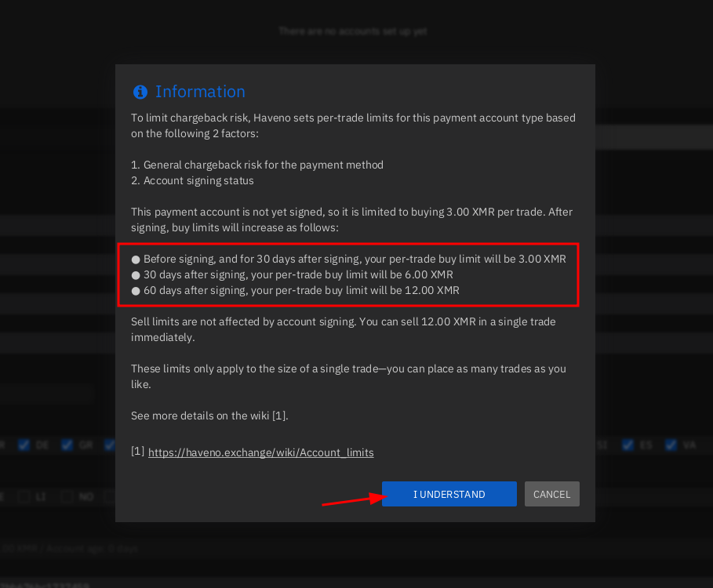Click the "There are no accounts set up yet" message
713x588 pixels.
[x=352, y=31]
